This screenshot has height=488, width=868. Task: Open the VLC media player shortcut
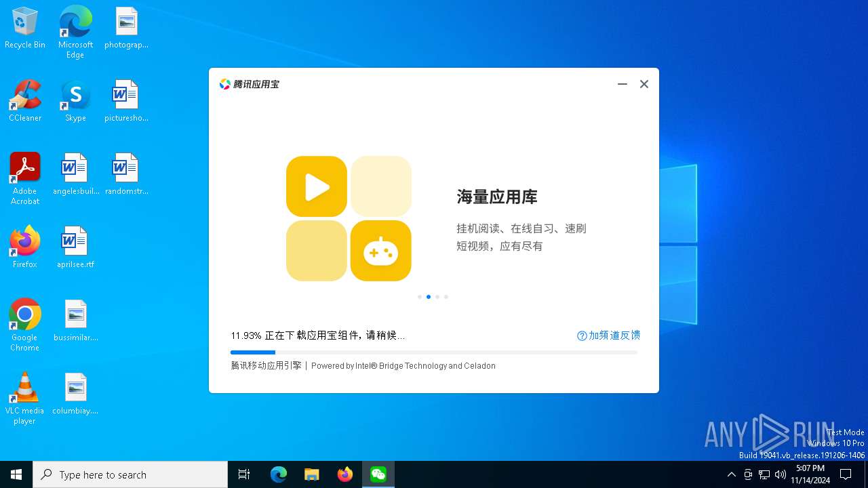25,399
